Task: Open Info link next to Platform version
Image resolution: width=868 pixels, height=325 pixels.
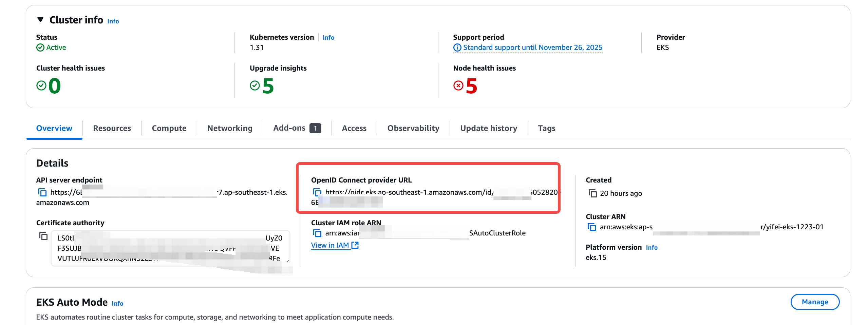Action: point(652,248)
